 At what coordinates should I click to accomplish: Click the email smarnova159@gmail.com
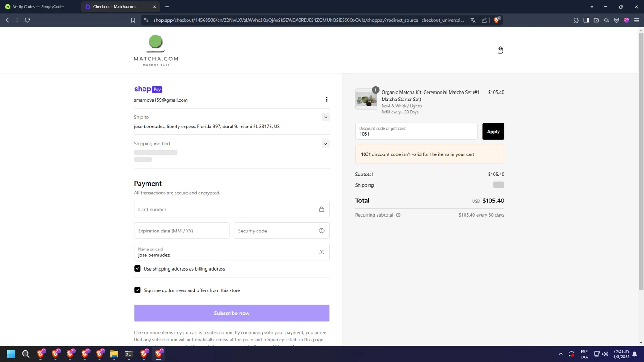[161, 100]
